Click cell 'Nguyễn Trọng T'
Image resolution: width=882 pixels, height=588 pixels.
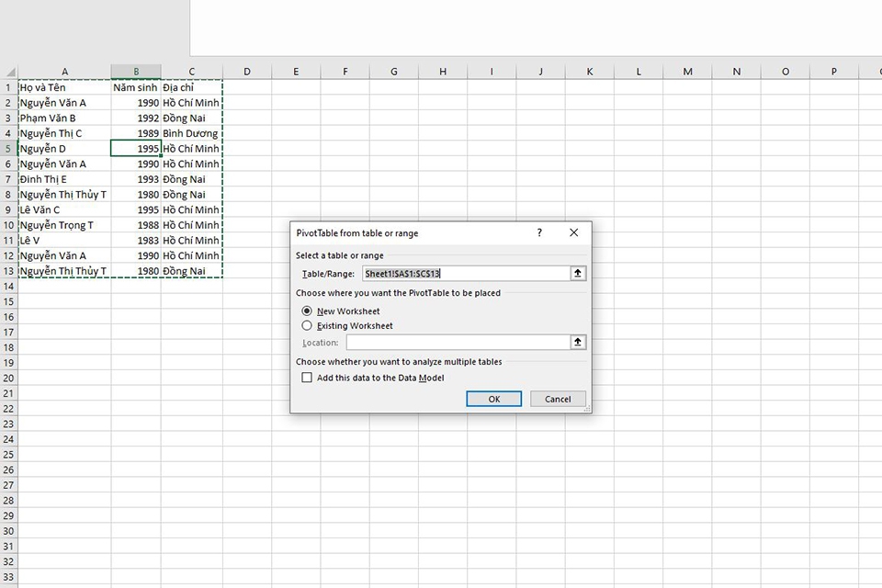[x=64, y=224]
